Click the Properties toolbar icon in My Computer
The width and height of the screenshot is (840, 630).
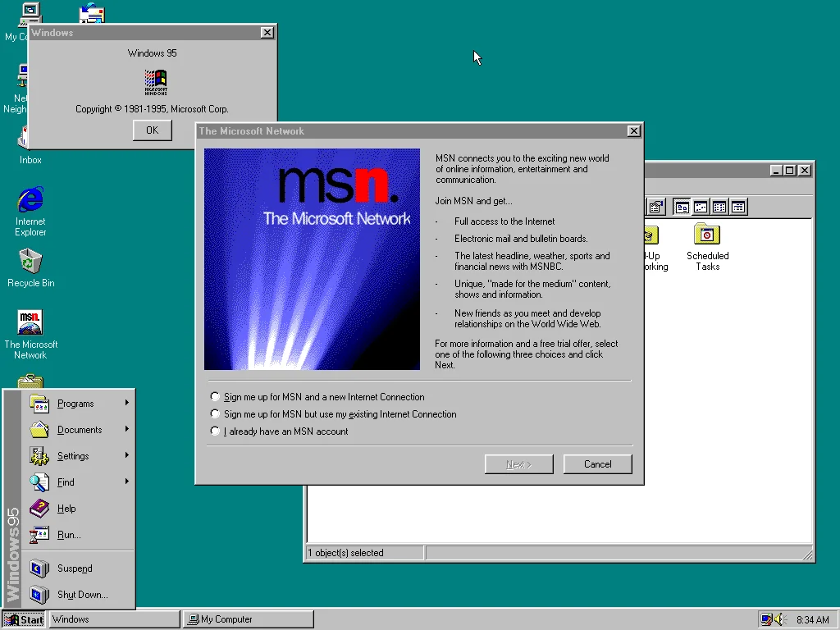coord(655,207)
